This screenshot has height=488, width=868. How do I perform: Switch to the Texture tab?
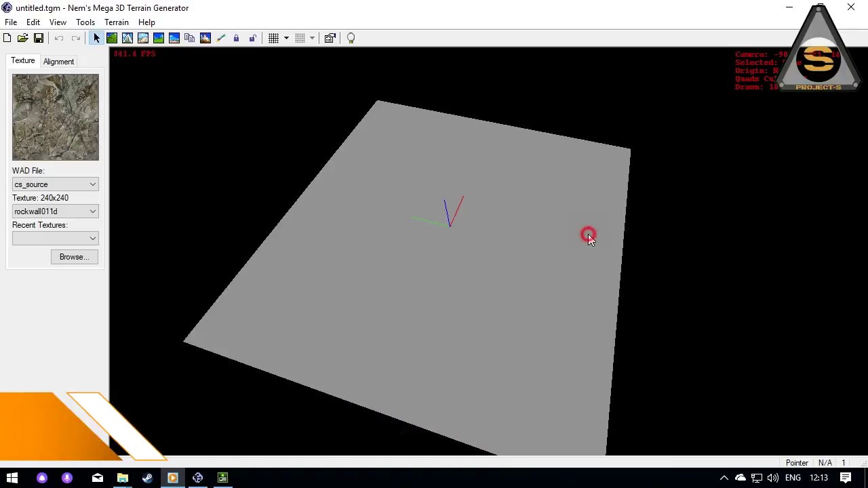click(x=22, y=61)
